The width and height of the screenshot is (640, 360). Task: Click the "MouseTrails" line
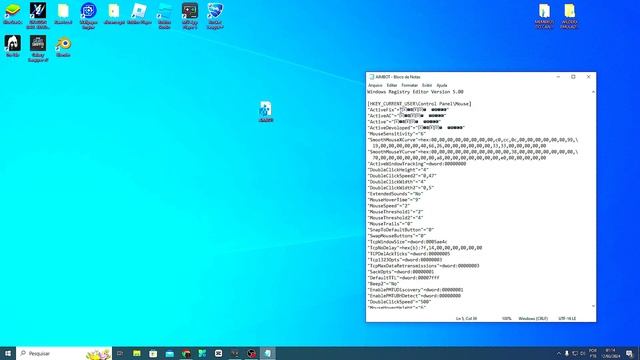(390, 224)
